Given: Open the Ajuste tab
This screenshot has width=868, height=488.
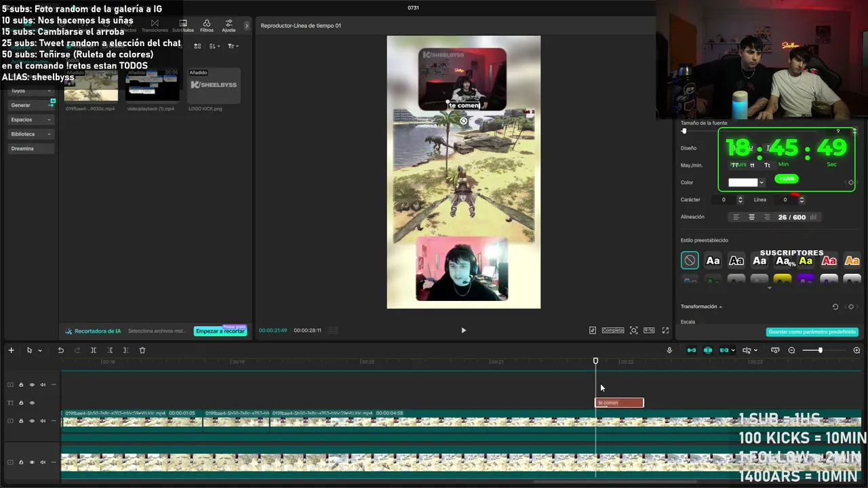Looking at the screenshot, I should click(x=229, y=26).
